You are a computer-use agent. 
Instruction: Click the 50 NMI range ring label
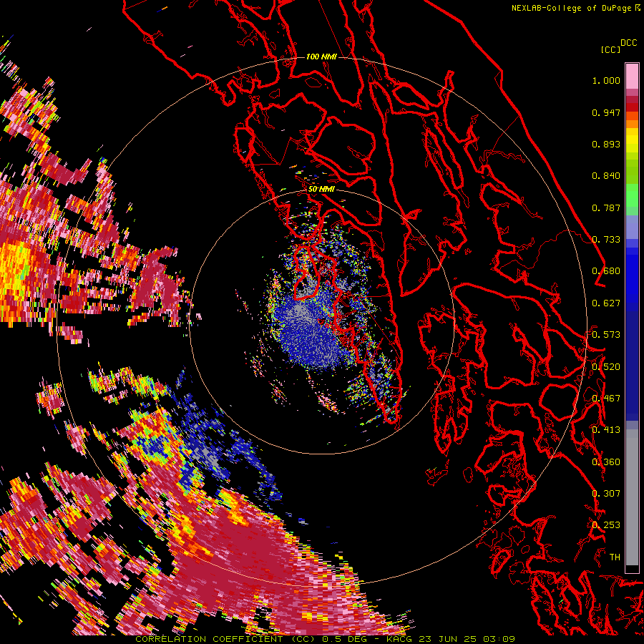321,189
